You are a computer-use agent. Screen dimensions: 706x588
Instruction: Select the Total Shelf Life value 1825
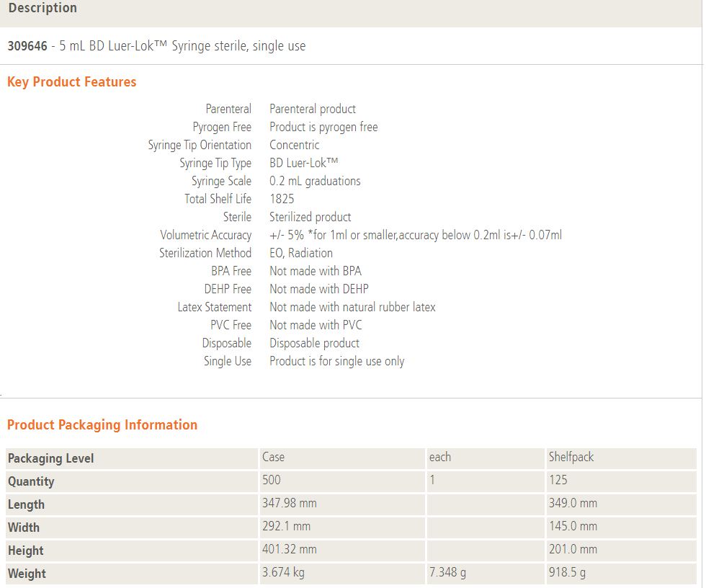click(x=282, y=199)
